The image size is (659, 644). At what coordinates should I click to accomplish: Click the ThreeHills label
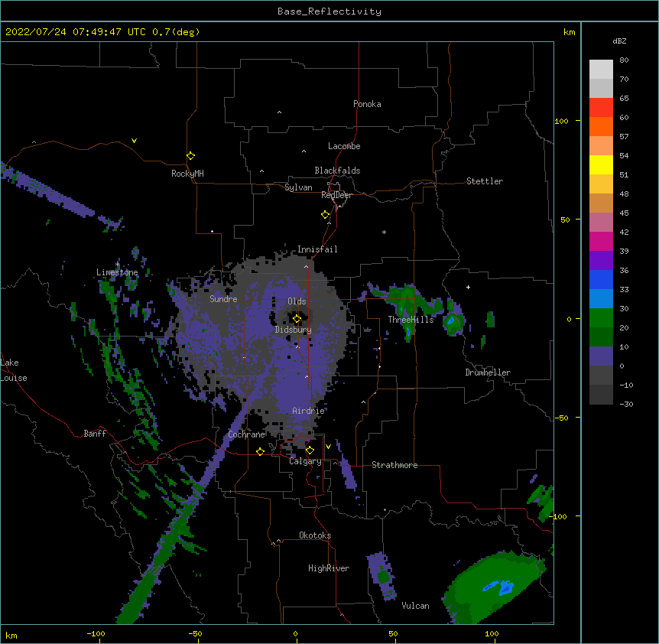pos(411,320)
